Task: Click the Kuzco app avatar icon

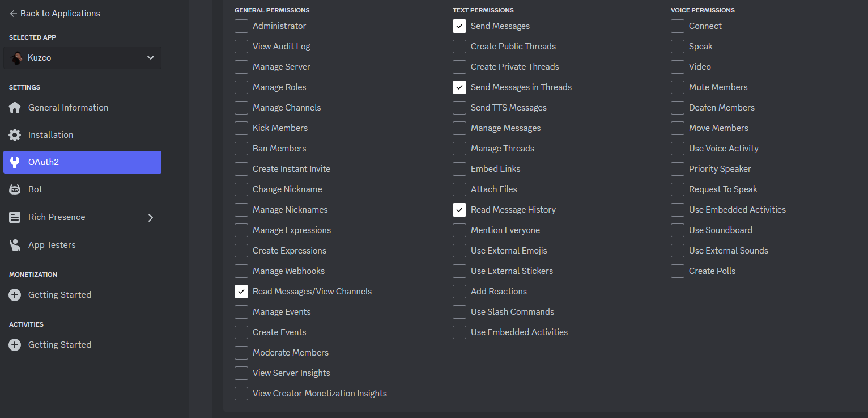Action: 16,58
